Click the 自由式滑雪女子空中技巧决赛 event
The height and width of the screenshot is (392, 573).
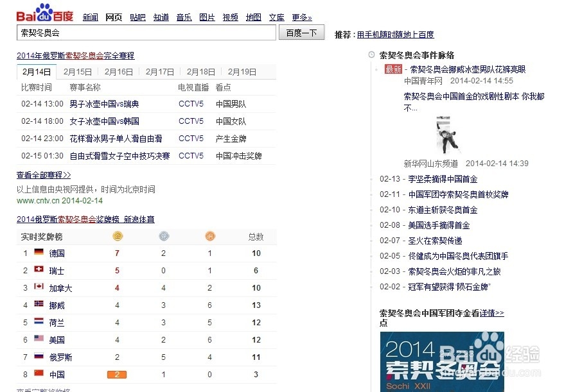click(x=120, y=156)
